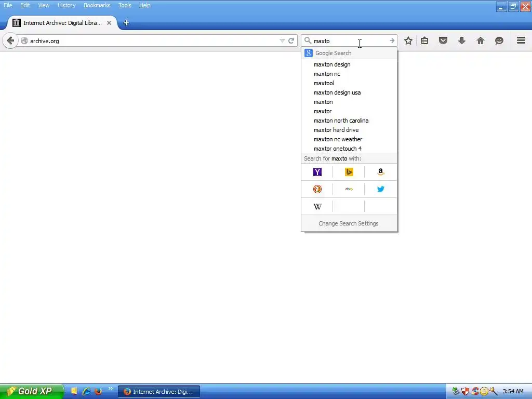Reload the page with the refresh icon

(x=291, y=41)
